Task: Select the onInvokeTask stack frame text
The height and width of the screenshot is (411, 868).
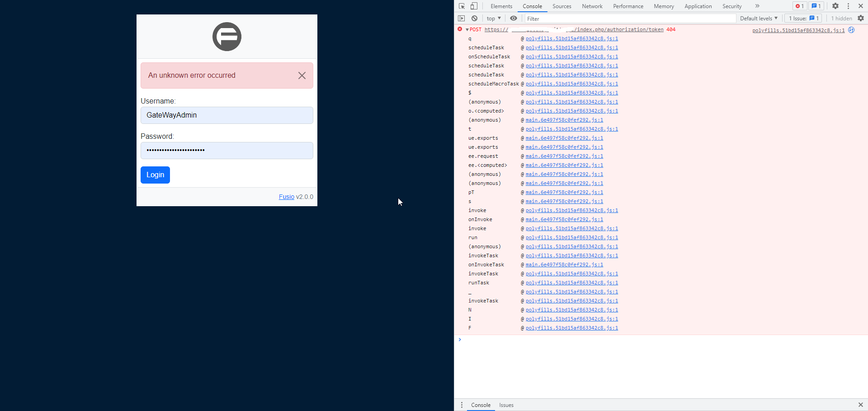Action: [x=486, y=265]
